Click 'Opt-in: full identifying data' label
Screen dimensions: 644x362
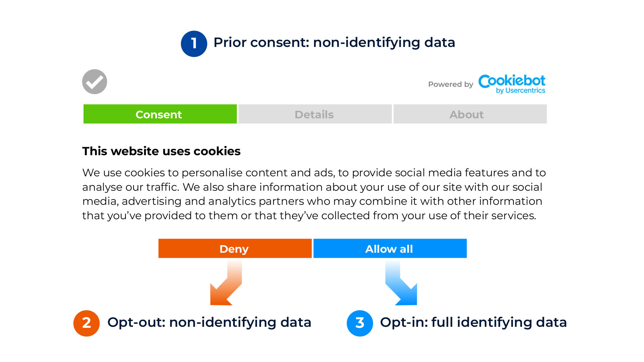[473, 322]
